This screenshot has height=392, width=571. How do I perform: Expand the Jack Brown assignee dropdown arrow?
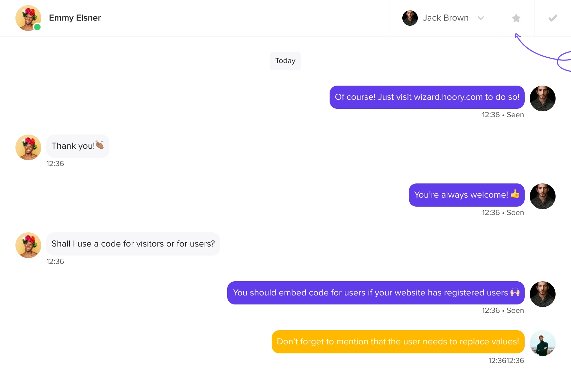[x=481, y=18]
